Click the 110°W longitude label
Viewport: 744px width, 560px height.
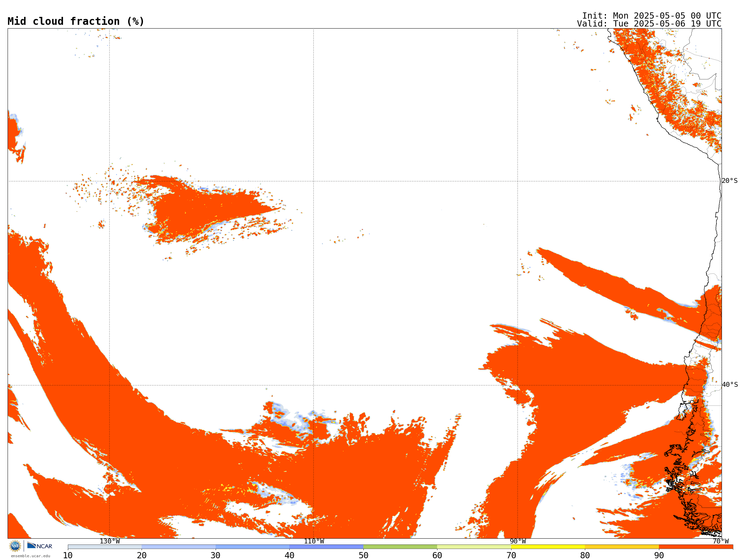click(x=314, y=541)
